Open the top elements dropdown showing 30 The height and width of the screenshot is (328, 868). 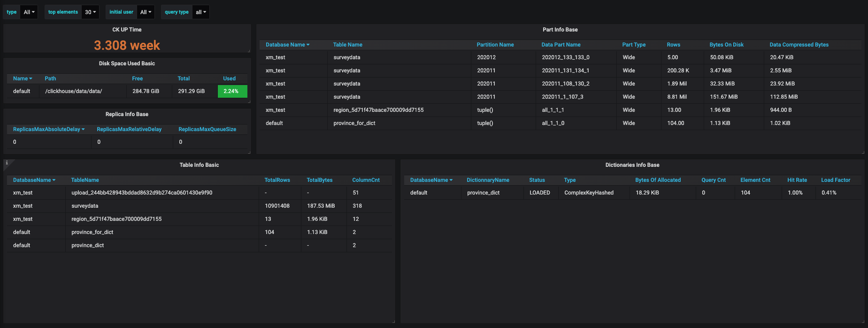[90, 12]
